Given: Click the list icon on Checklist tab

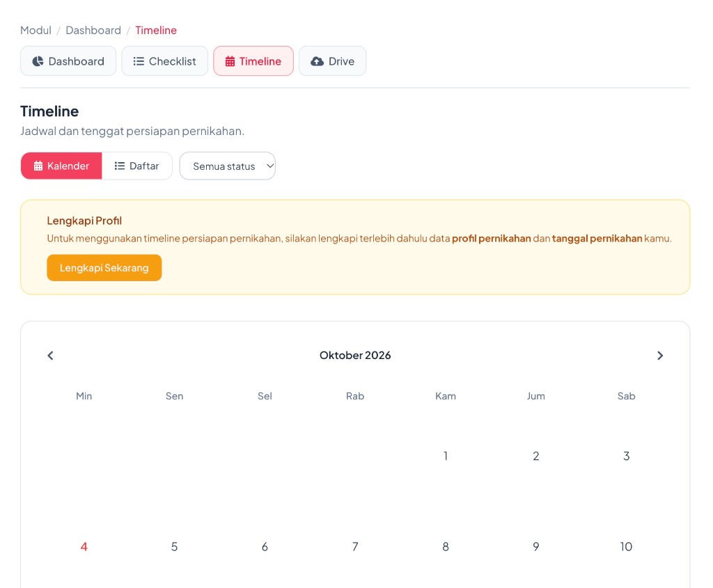Looking at the screenshot, I should 139,61.
